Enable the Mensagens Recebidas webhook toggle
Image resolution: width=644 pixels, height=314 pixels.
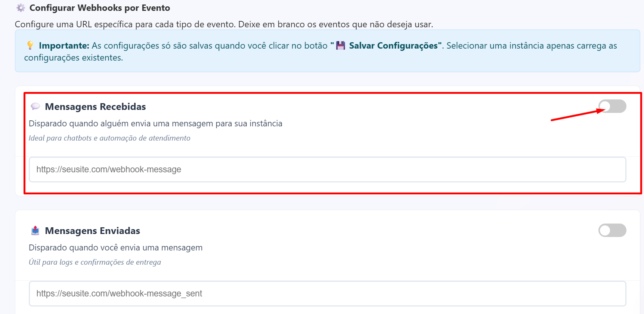pyautogui.click(x=612, y=106)
